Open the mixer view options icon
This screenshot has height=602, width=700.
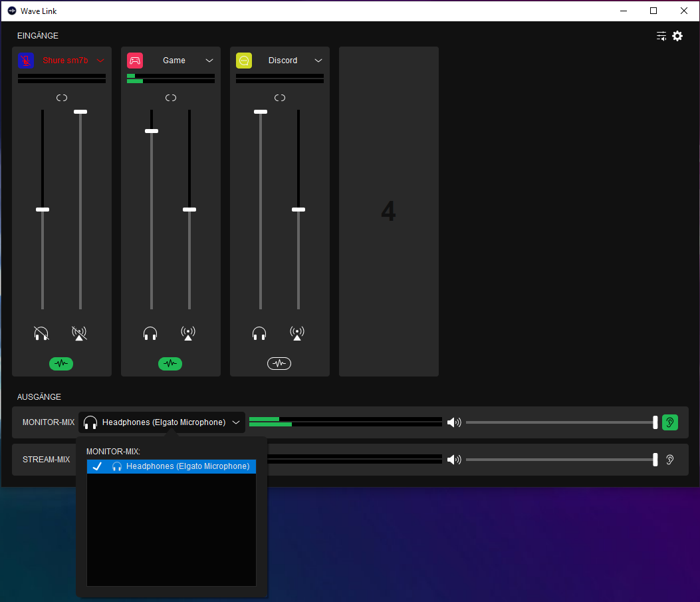pyautogui.click(x=661, y=36)
